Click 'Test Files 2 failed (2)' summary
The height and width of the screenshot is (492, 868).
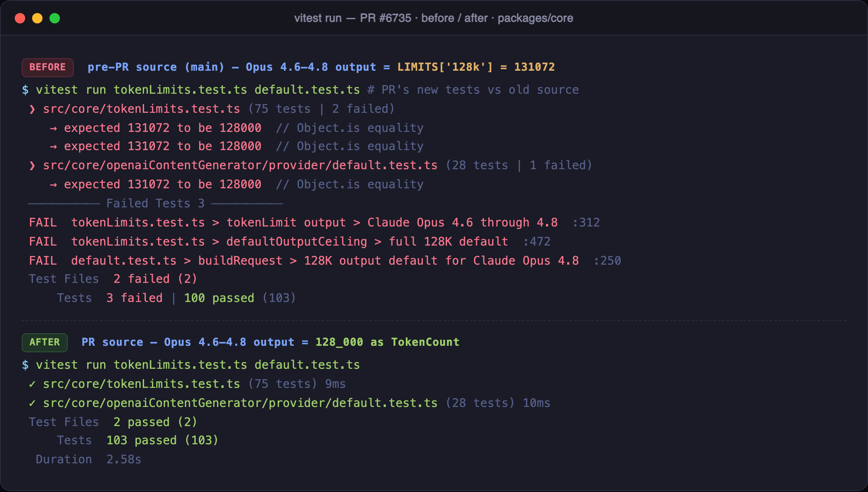113,279
